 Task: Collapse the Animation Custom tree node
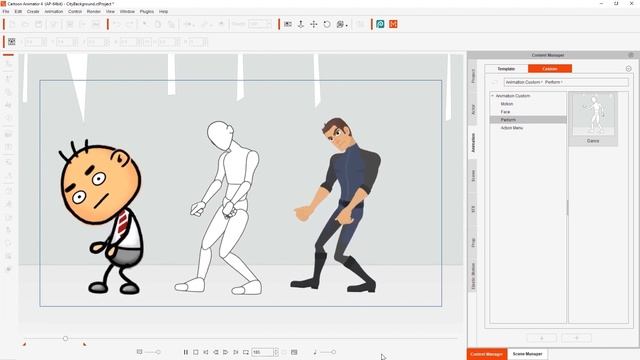(493, 96)
